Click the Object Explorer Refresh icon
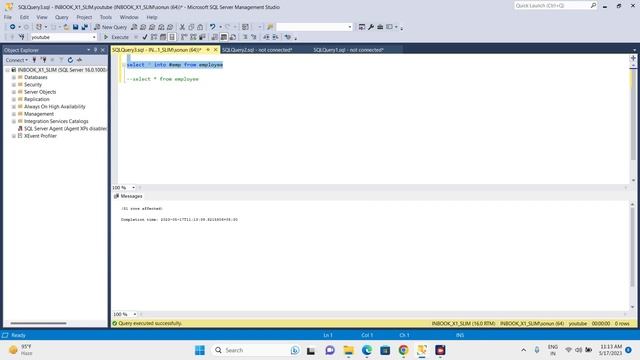 pyautogui.click(x=70, y=60)
